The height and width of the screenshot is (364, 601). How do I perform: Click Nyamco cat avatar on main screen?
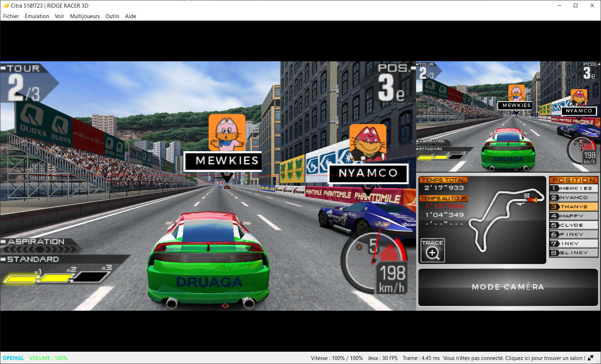point(368,142)
